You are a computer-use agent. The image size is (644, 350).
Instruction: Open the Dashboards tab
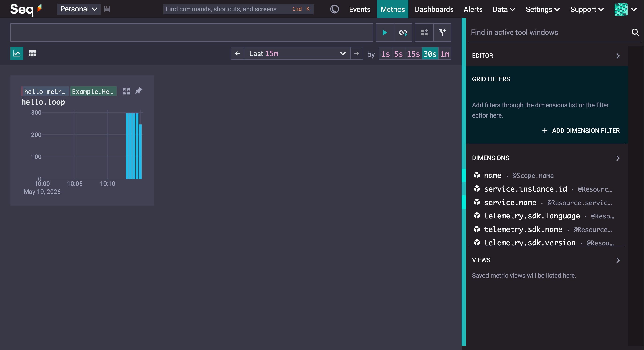tap(434, 9)
